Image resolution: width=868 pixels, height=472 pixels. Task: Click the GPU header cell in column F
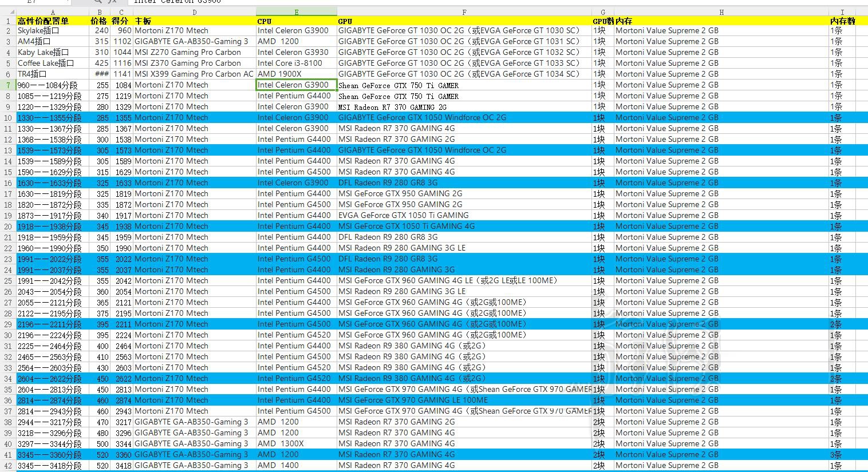pos(464,21)
